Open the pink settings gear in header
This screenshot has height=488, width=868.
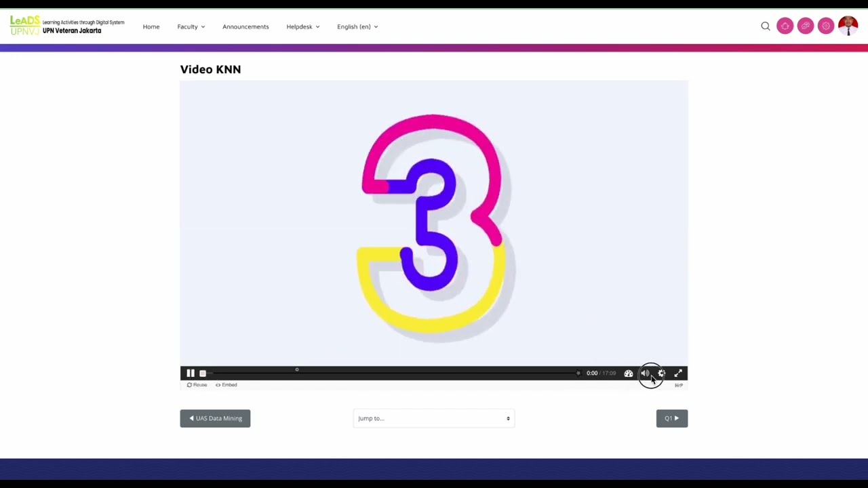pyautogui.click(x=826, y=26)
